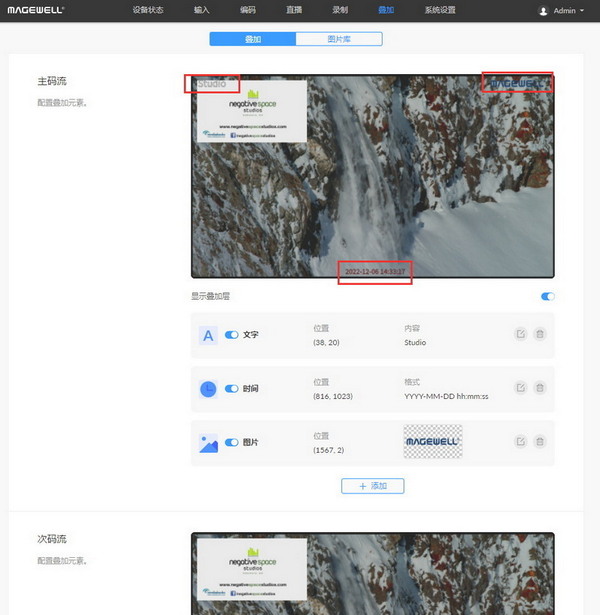Click the 文字 letter A icon
Image resolution: width=600 pixels, height=615 pixels.
(208, 335)
